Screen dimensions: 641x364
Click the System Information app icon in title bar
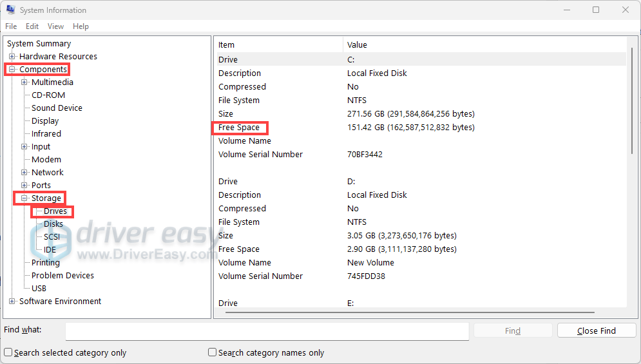click(10, 10)
